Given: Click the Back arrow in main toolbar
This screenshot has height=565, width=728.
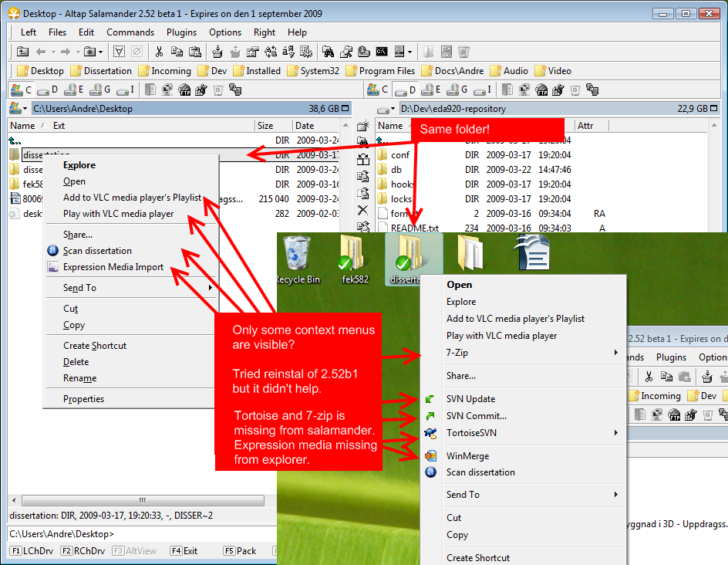Looking at the screenshot, I should 41,52.
